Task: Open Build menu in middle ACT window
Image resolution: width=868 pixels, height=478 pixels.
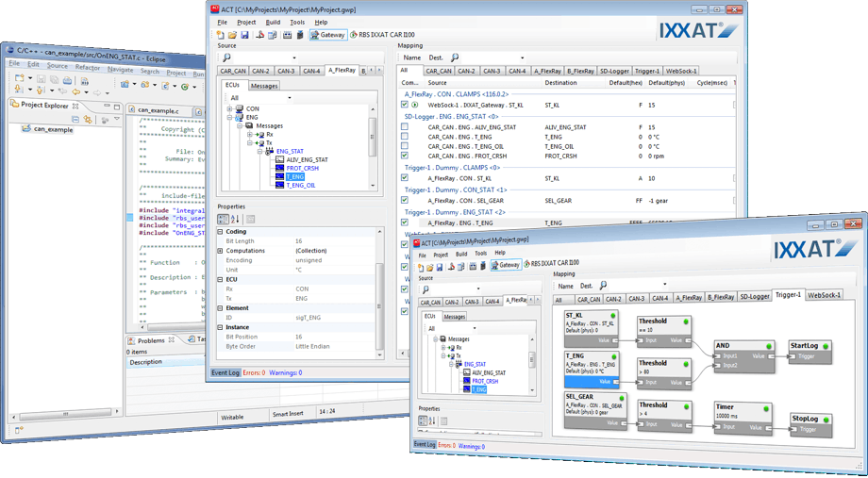Action: 273,22
